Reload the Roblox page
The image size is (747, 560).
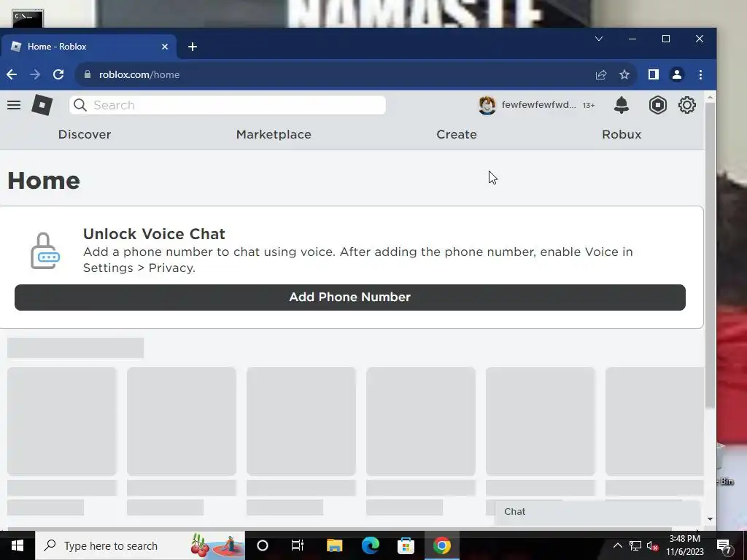click(x=58, y=74)
